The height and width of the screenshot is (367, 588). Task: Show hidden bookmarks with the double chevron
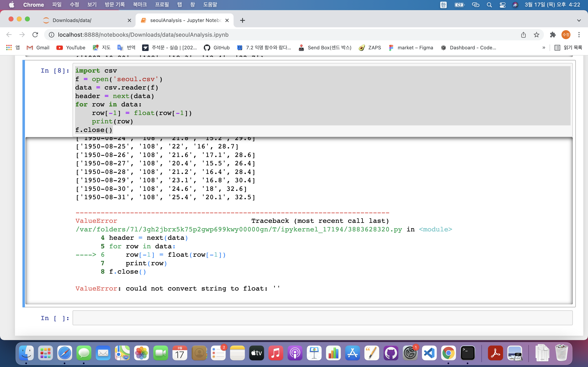click(x=544, y=48)
